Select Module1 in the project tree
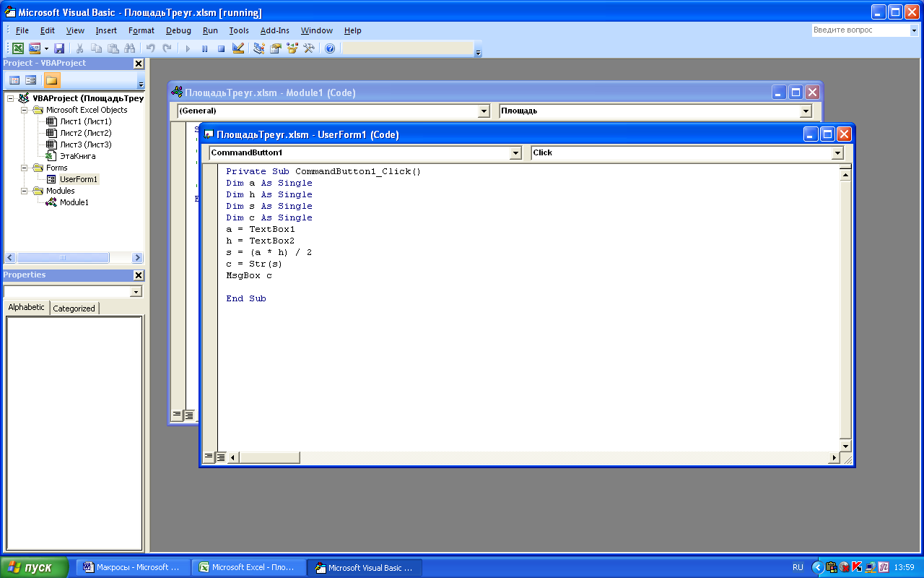924x578 pixels. click(74, 202)
